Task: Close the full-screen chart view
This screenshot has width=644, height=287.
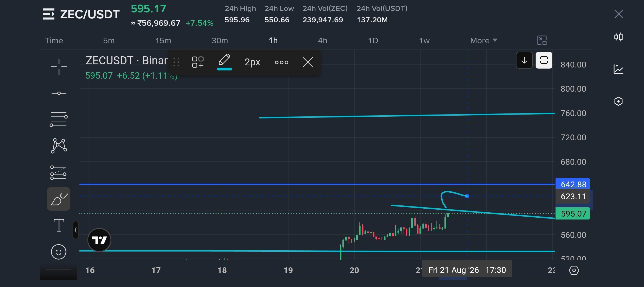Action: 619,14
